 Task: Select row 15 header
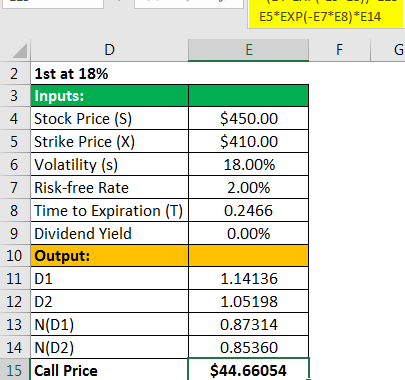pyautogui.click(x=15, y=370)
